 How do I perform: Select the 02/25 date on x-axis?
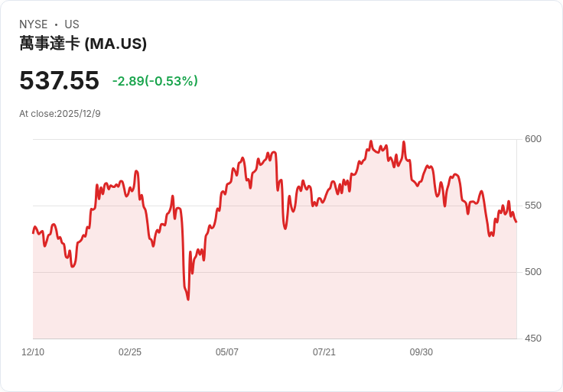(x=130, y=352)
